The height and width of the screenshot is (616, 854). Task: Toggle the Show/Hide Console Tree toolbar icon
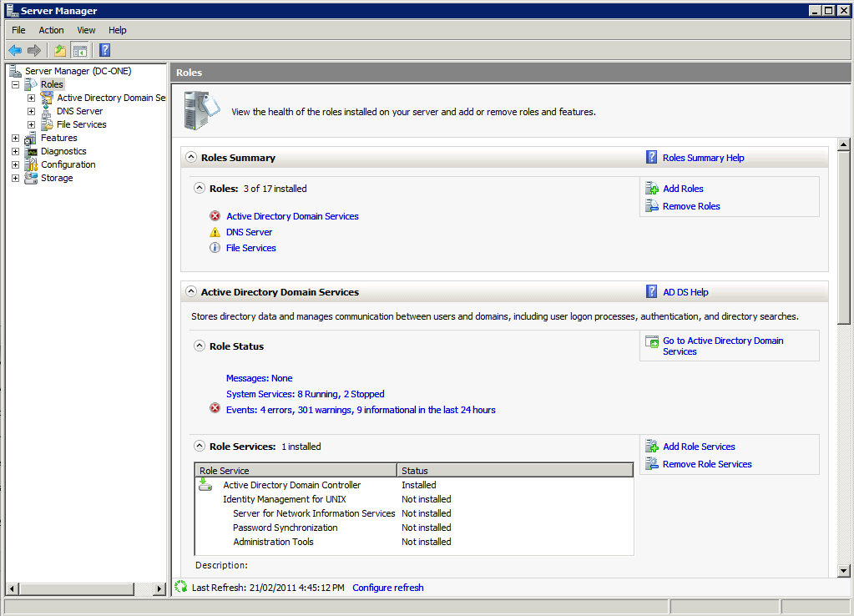pyautogui.click(x=79, y=49)
